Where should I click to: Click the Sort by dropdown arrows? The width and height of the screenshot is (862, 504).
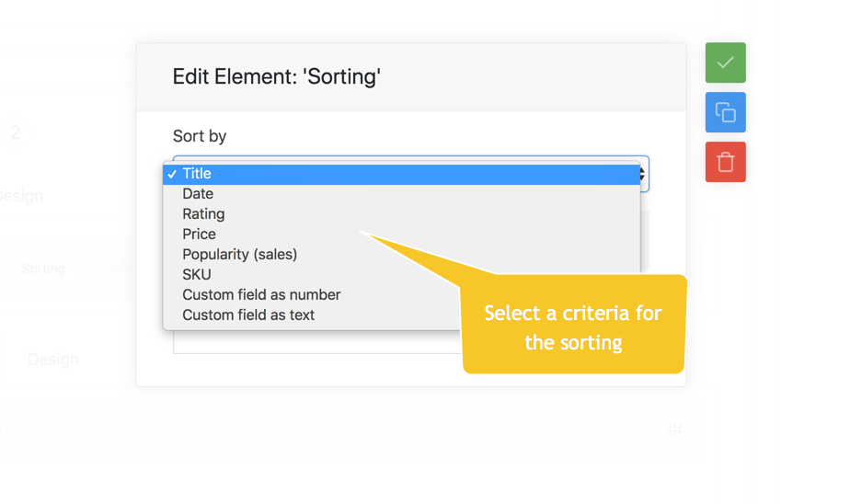[x=643, y=174]
